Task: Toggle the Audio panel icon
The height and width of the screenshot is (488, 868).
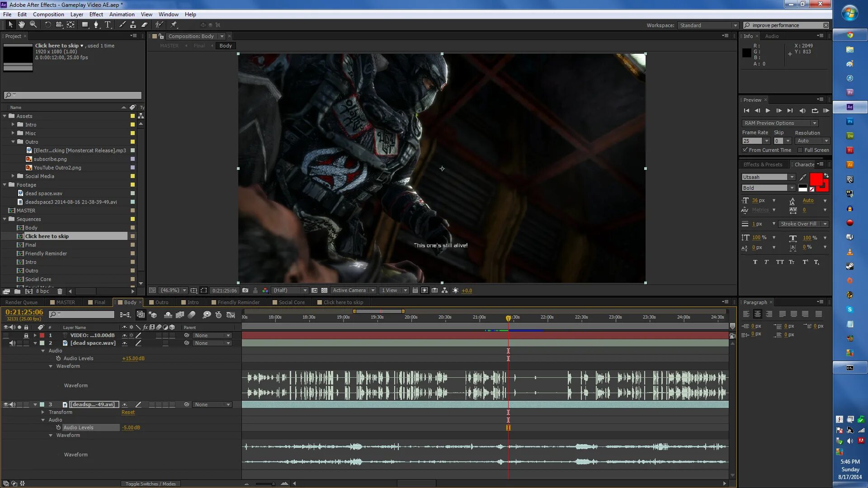Action: click(x=771, y=36)
